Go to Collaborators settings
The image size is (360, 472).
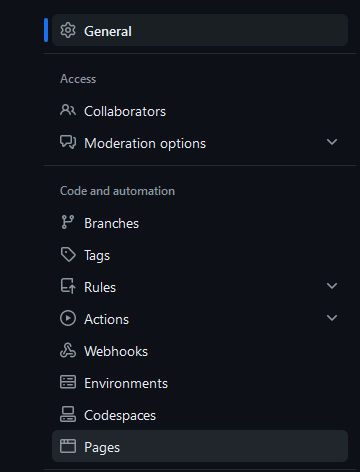pos(200,110)
